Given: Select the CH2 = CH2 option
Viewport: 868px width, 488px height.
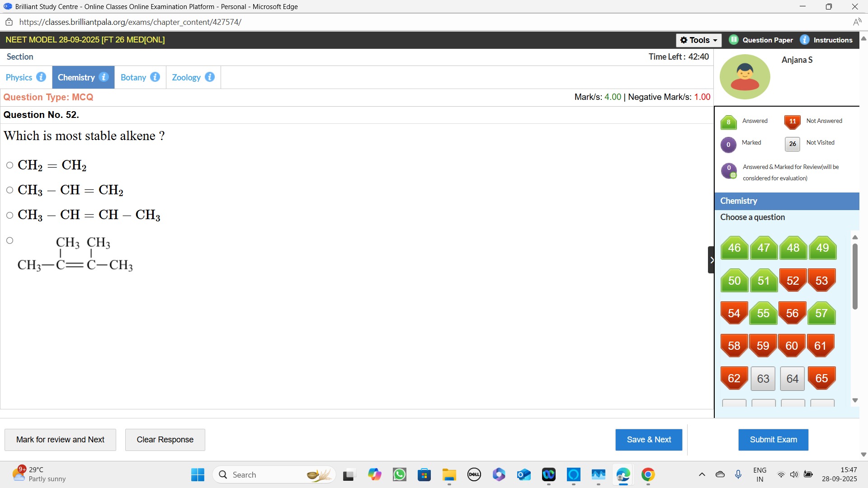Looking at the screenshot, I should coord(10,165).
